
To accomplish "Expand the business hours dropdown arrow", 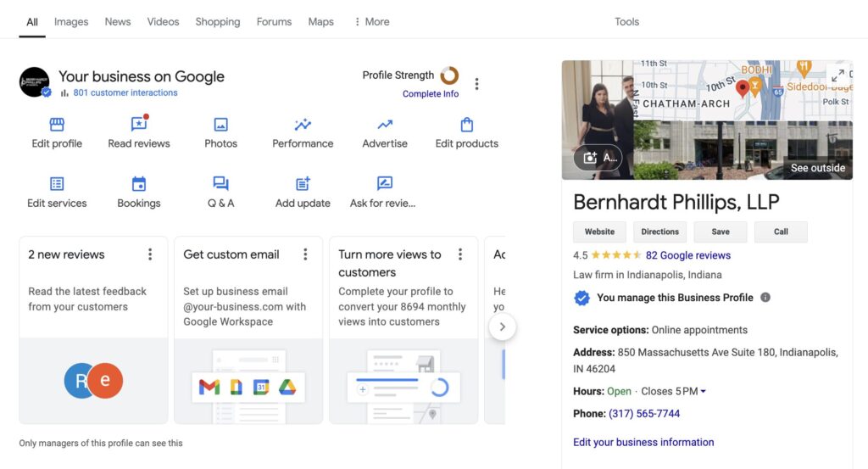I will click(x=703, y=392).
